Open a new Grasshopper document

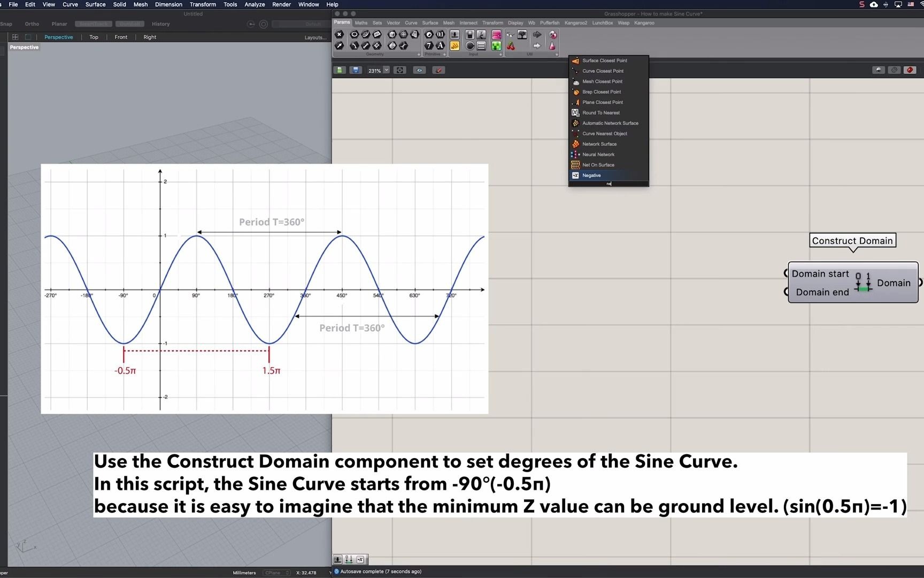tap(340, 70)
